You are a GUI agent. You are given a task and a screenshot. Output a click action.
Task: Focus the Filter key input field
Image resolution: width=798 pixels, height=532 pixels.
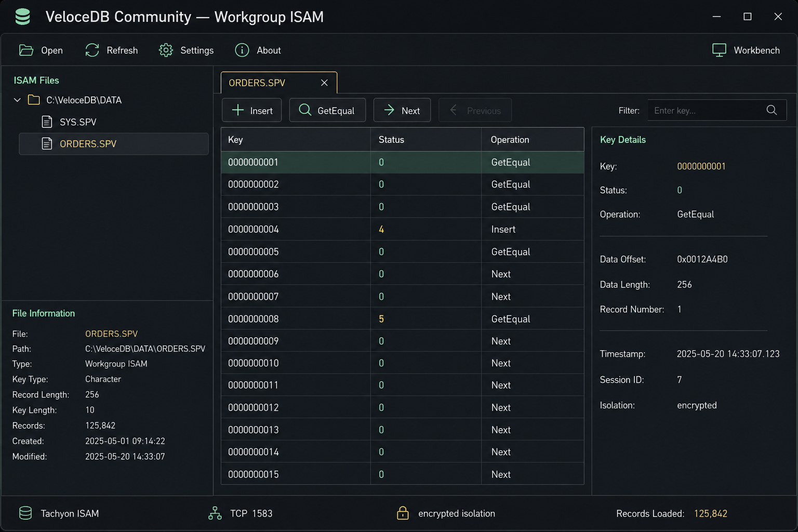click(717, 110)
